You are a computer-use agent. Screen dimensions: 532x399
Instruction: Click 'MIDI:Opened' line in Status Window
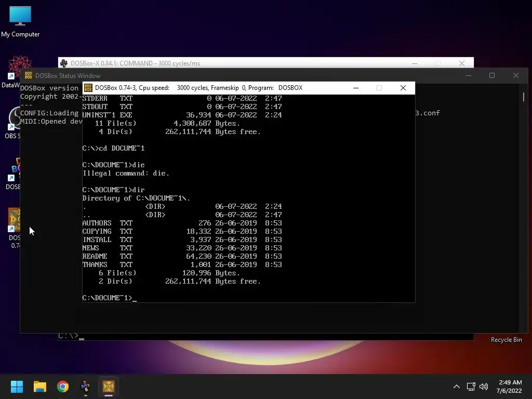tap(51, 122)
